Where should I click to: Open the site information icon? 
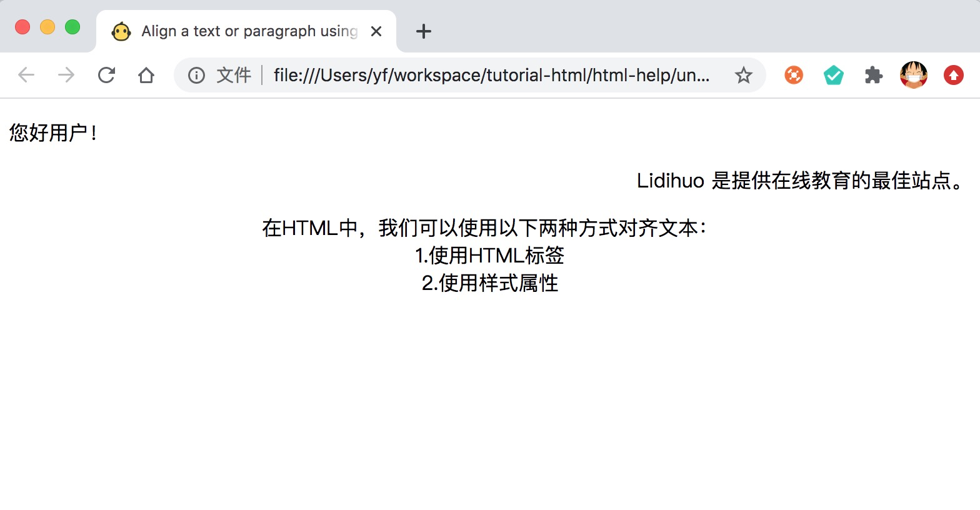196,76
